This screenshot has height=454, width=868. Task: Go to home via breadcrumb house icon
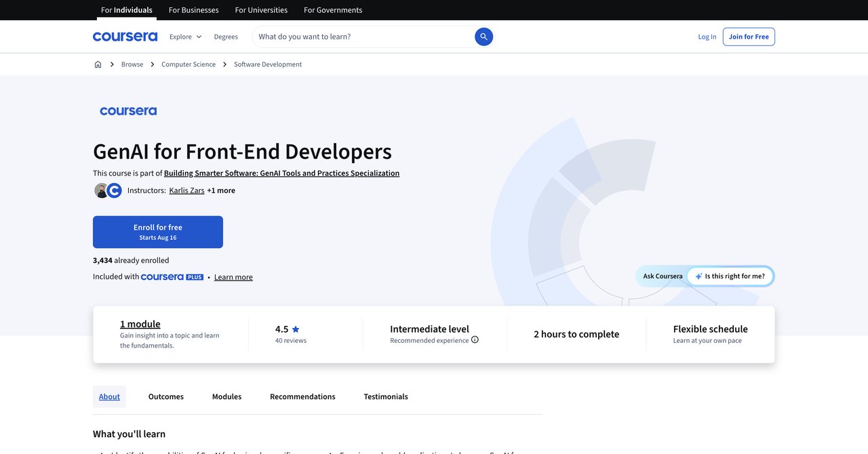point(98,64)
